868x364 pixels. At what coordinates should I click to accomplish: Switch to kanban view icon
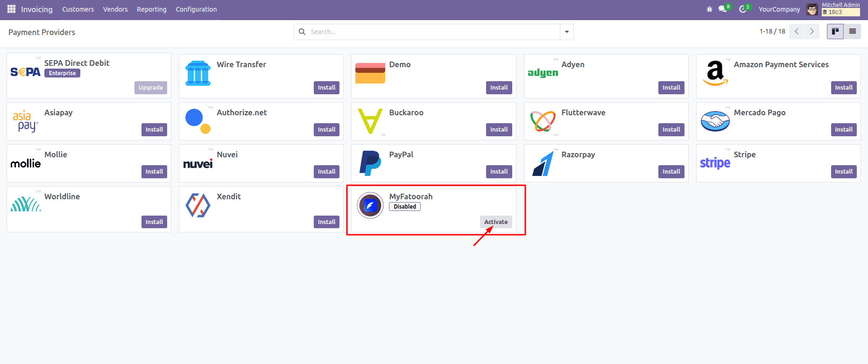[x=835, y=31]
